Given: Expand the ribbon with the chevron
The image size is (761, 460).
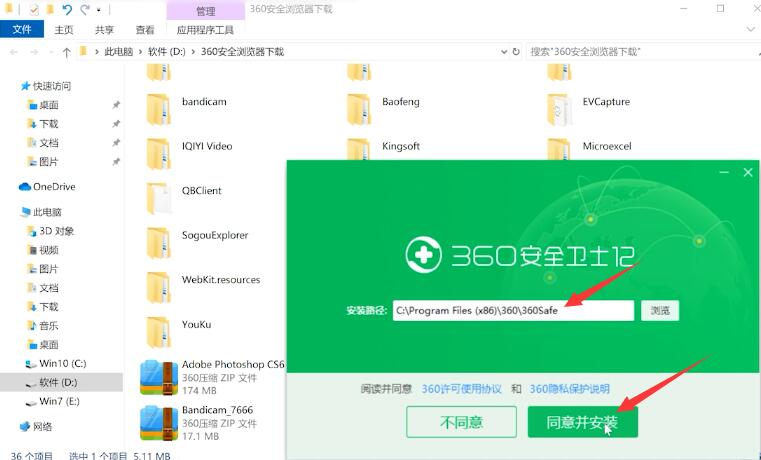Looking at the screenshot, I should coord(750,30).
